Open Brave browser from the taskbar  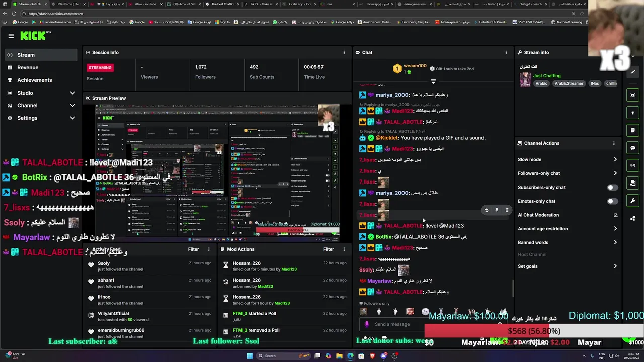[x=373, y=356]
